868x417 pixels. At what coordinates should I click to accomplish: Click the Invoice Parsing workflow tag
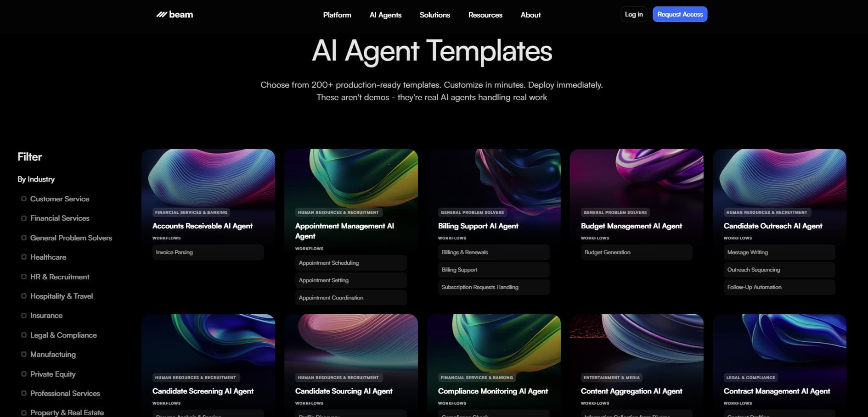click(x=208, y=252)
